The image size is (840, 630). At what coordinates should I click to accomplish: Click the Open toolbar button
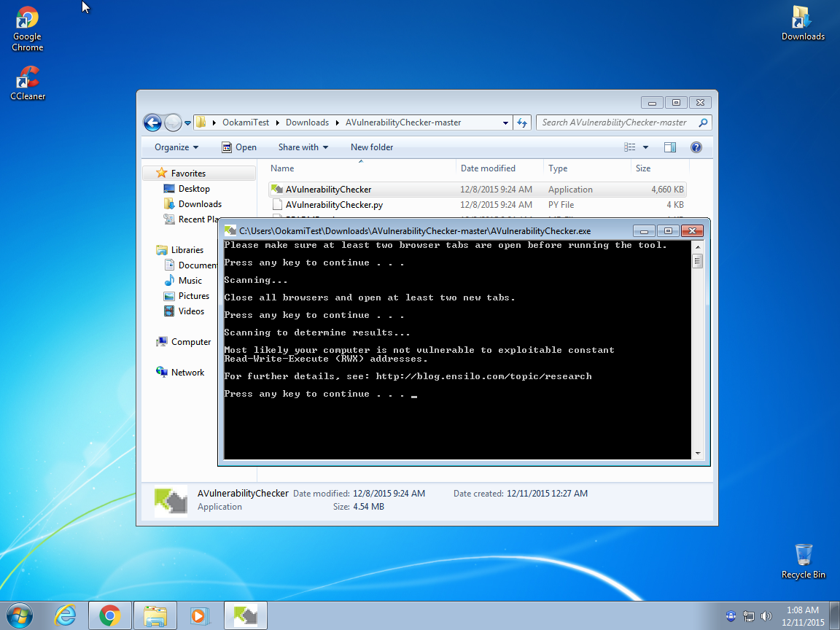coord(239,147)
